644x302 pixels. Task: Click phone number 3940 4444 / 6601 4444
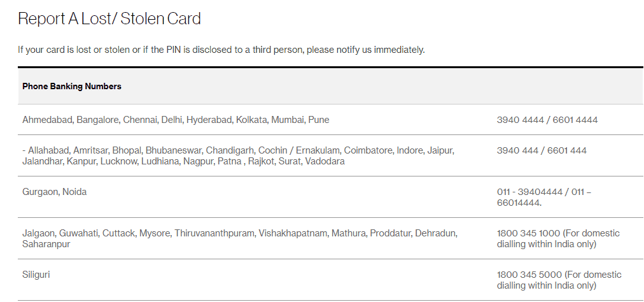(547, 120)
